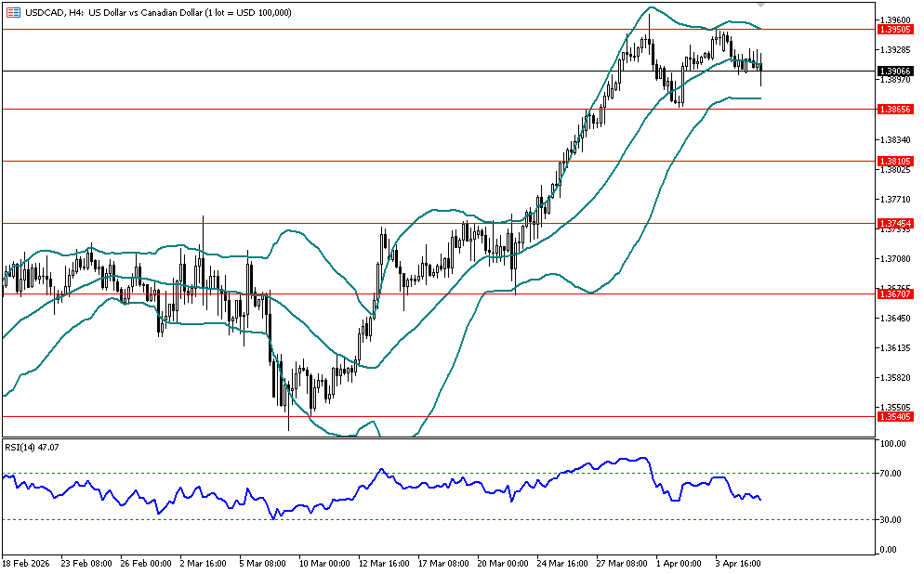Click the RSI 30.00 level value
924x574 pixels.
(892, 520)
